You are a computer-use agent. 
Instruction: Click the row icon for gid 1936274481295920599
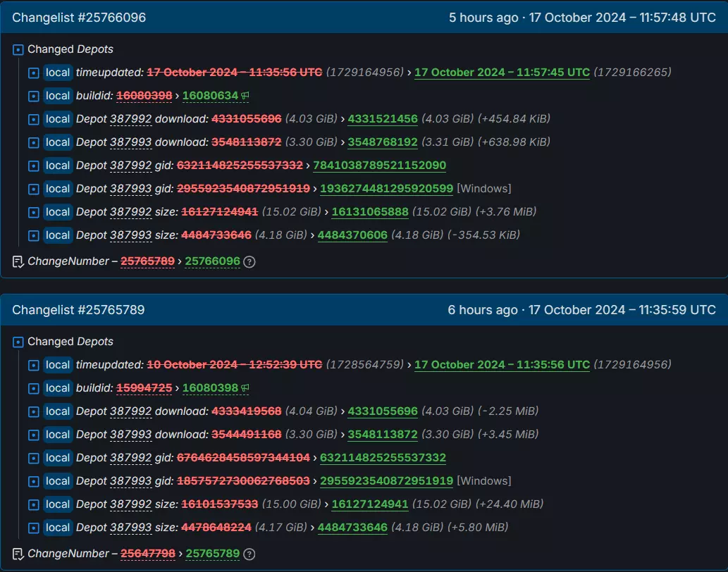tap(33, 189)
